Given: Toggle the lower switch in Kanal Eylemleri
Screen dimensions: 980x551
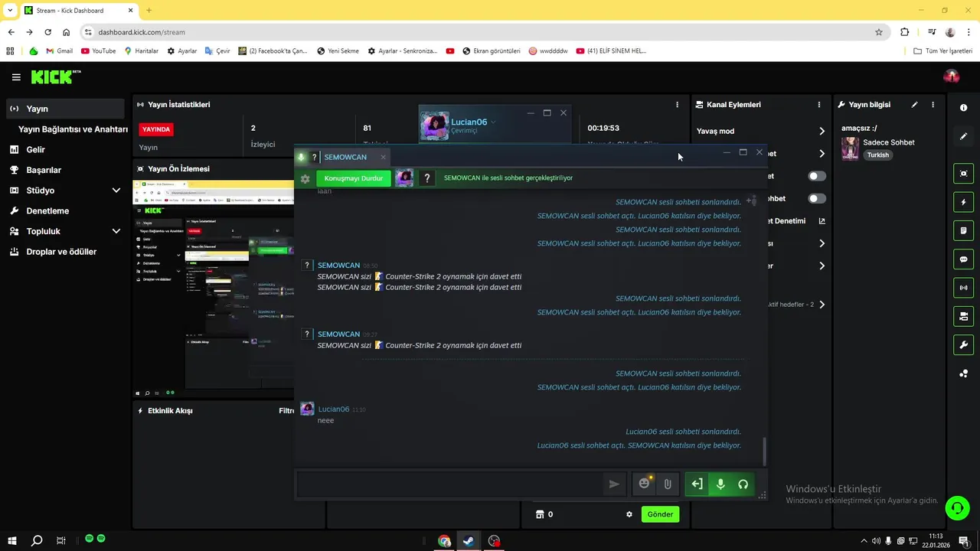Looking at the screenshot, I should click(818, 198).
